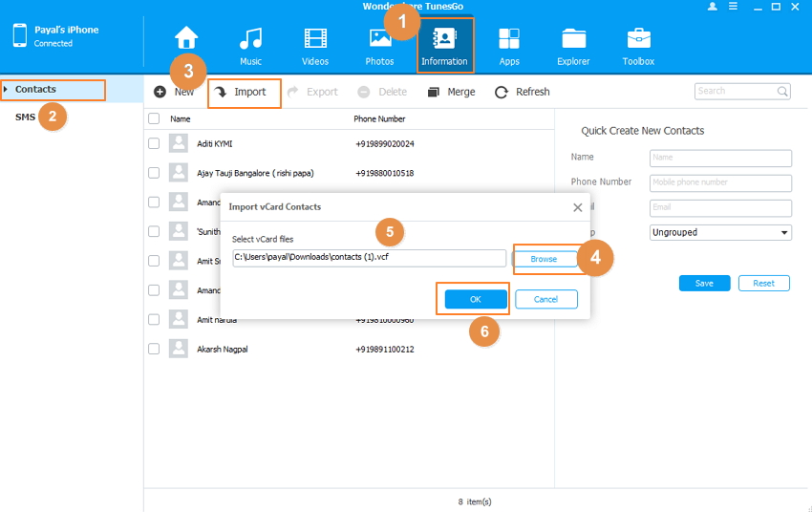Toggle the select-all checkbox in the header
Screen dimensions: 812x512
point(154,119)
